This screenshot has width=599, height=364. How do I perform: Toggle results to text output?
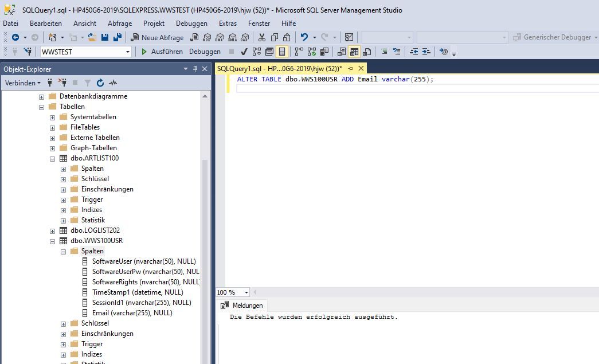pos(342,52)
